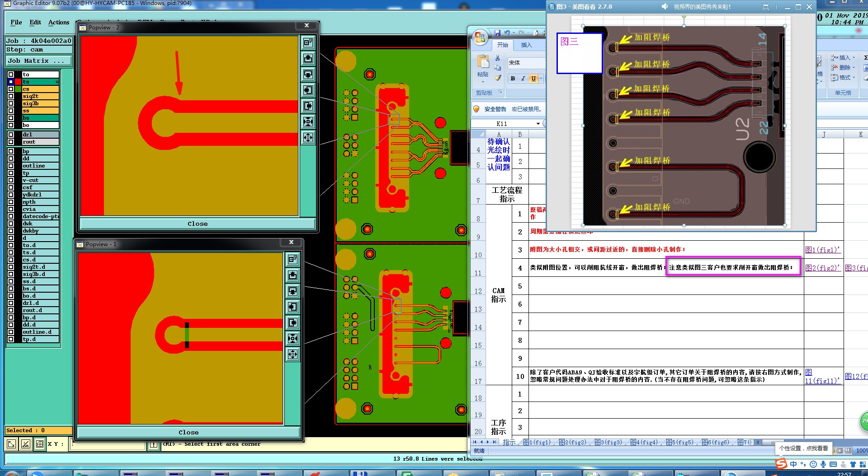Click pan left icon in Popview 1
This screenshot has height=476, width=868.
click(x=292, y=307)
